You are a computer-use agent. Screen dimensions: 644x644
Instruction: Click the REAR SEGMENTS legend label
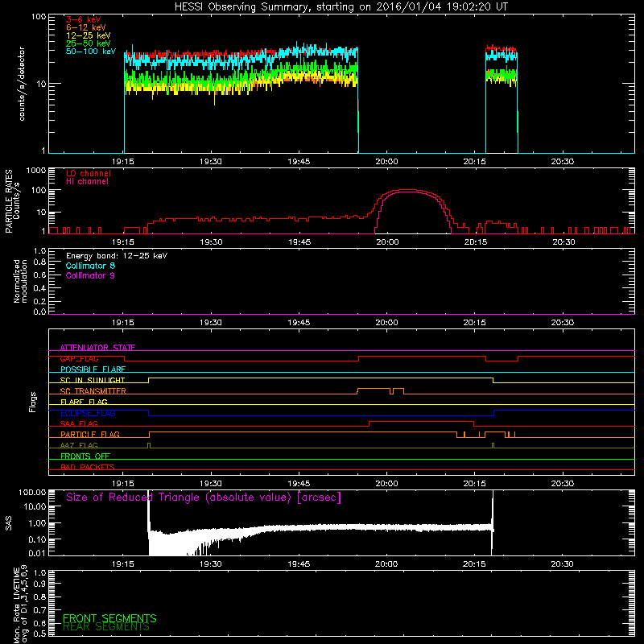(x=106, y=627)
